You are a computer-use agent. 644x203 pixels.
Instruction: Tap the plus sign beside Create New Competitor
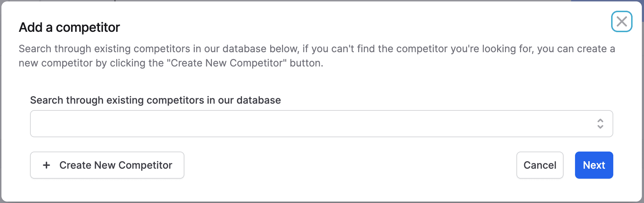pos(46,165)
